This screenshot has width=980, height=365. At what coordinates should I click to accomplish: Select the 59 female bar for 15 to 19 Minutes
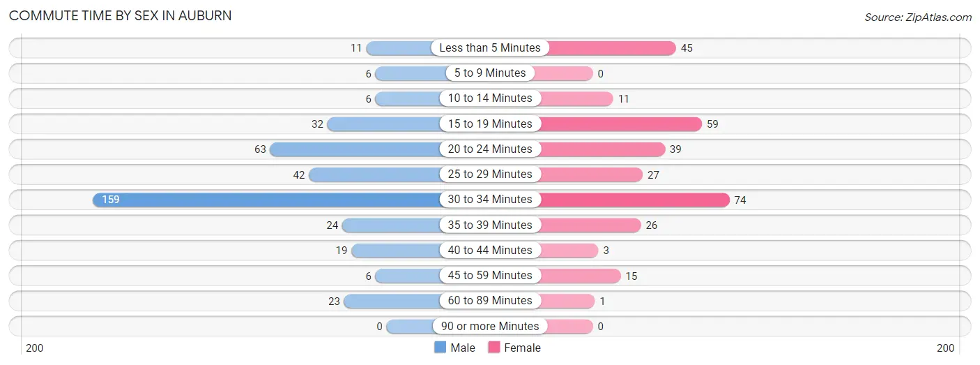tap(620, 124)
